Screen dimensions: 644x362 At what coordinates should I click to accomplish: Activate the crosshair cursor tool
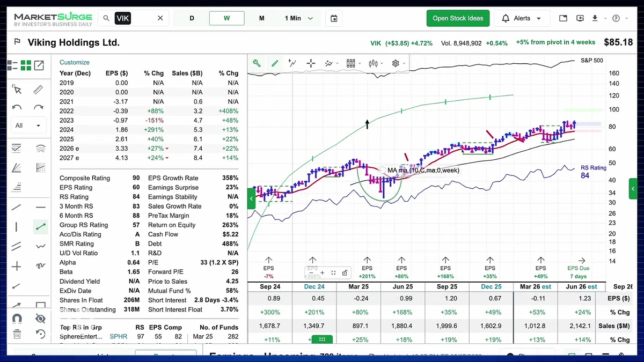point(311,63)
